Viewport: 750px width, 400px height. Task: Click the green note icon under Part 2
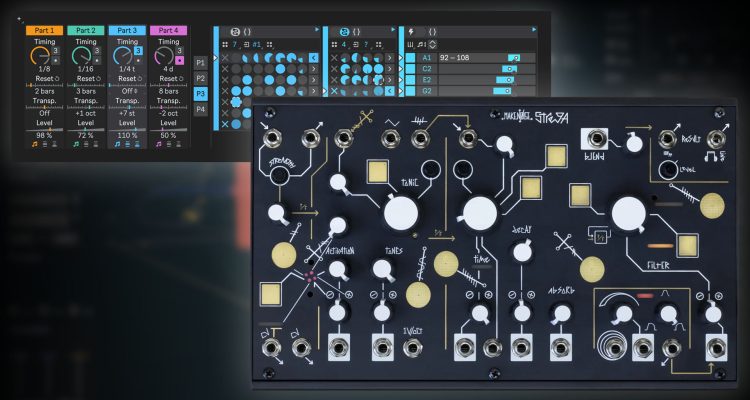click(x=77, y=143)
